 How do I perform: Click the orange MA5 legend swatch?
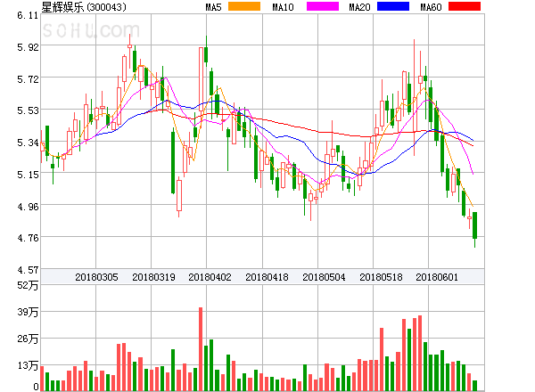(x=244, y=6)
